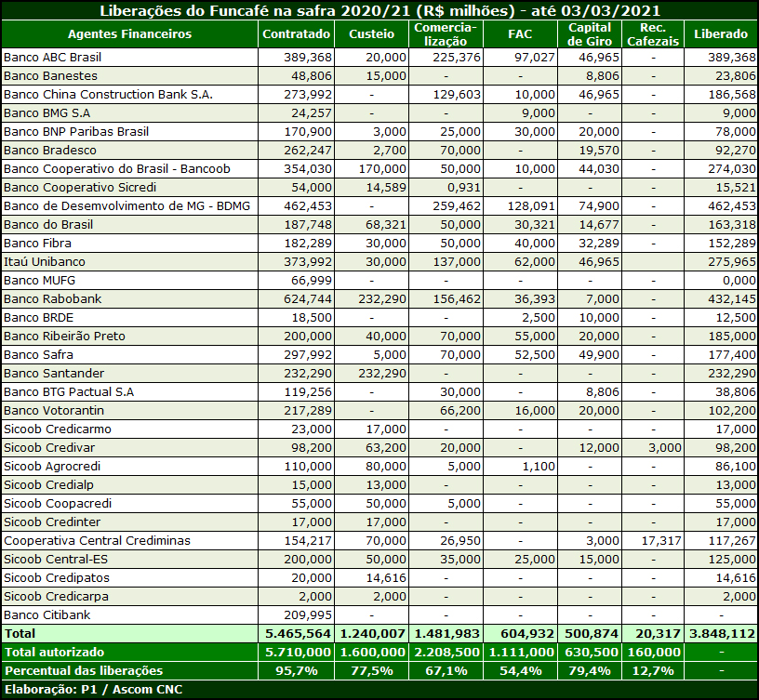Click Sicoob Credivar's Rec. Cafezais value 3,000

pyautogui.click(x=665, y=448)
